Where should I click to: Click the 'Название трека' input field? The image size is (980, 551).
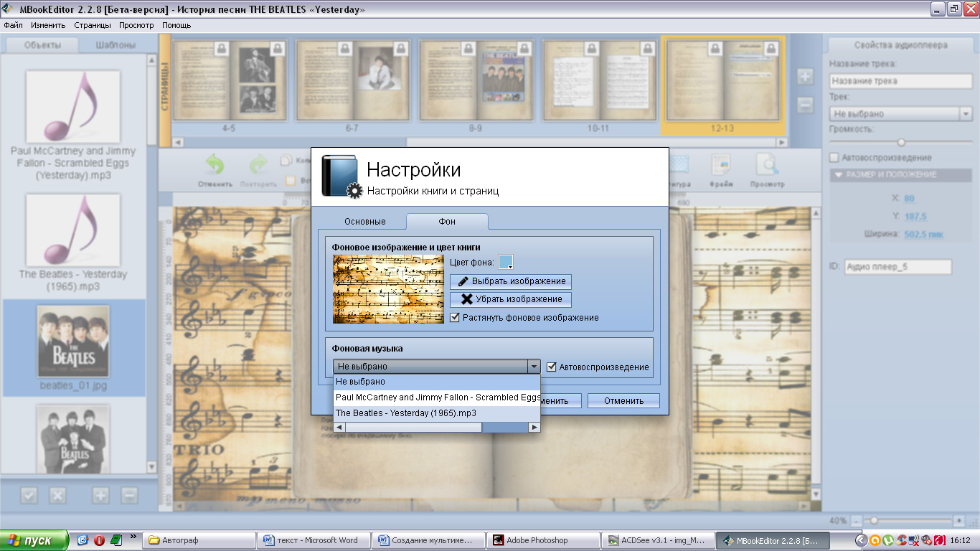[901, 81]
